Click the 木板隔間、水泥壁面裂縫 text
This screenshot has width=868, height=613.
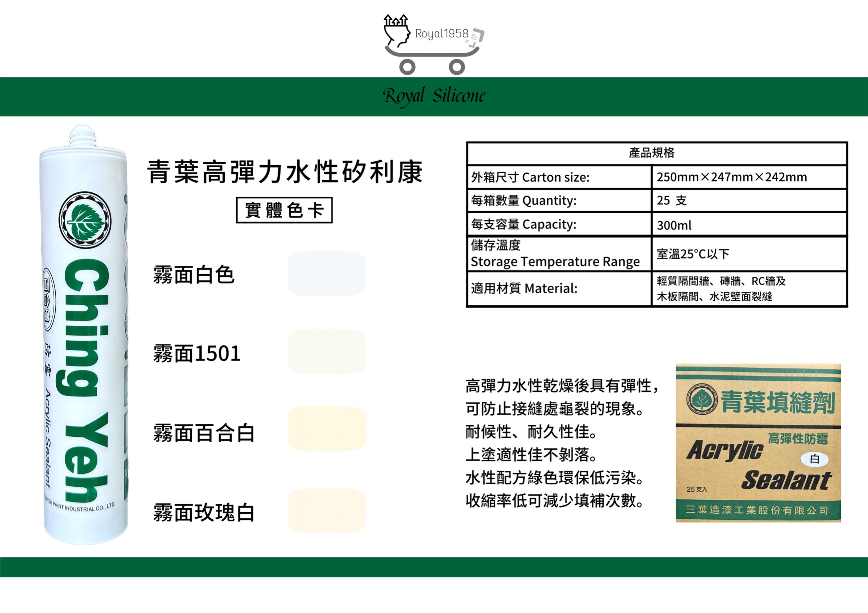pos(714,296)
